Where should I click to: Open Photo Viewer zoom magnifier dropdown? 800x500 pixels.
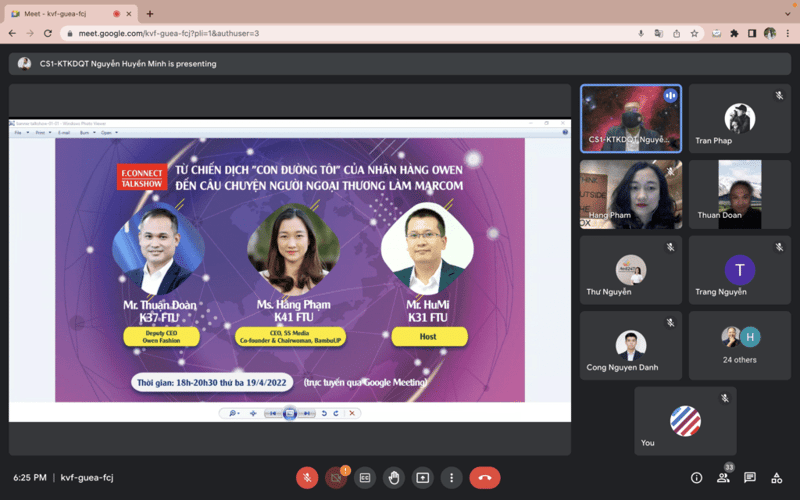(x=234, y=413)
